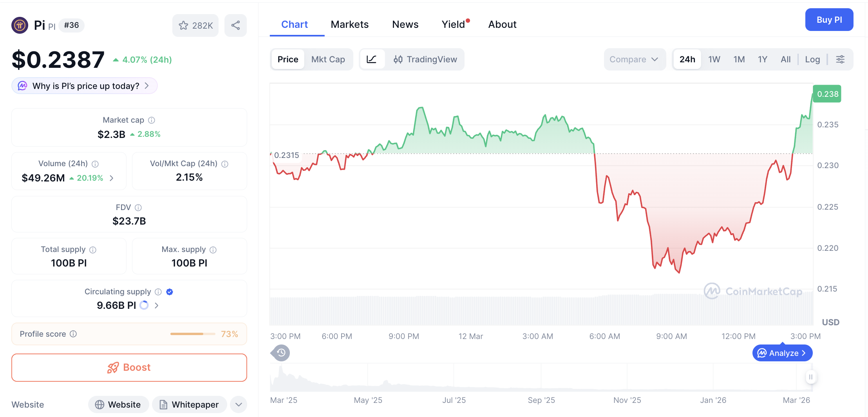This screenshot has height=417, width=868.
Task: Open the Market cap info tooltip icon
Action: pos(152,120)
